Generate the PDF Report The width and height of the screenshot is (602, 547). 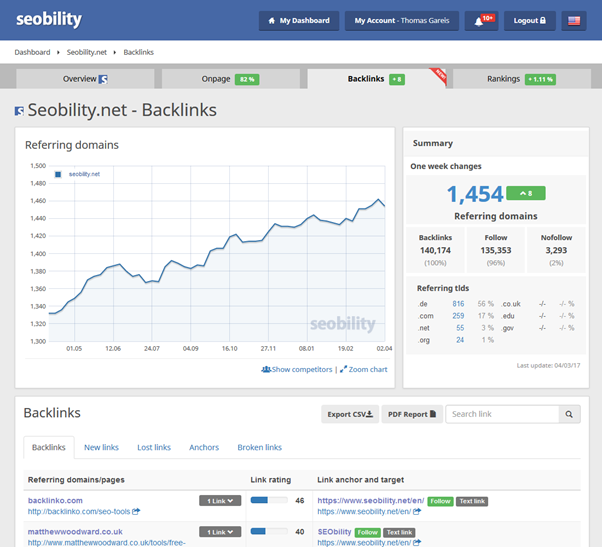pyautogui.click(x=412, y=414)
